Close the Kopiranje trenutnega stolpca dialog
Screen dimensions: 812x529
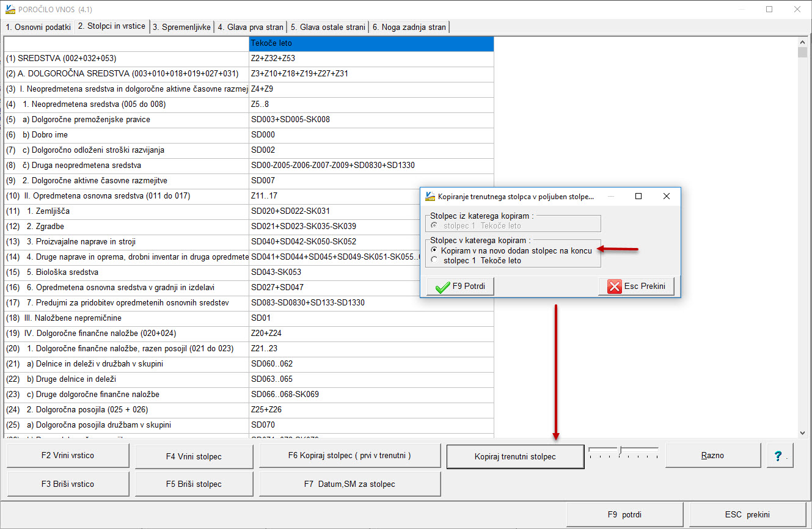[667, 196]
